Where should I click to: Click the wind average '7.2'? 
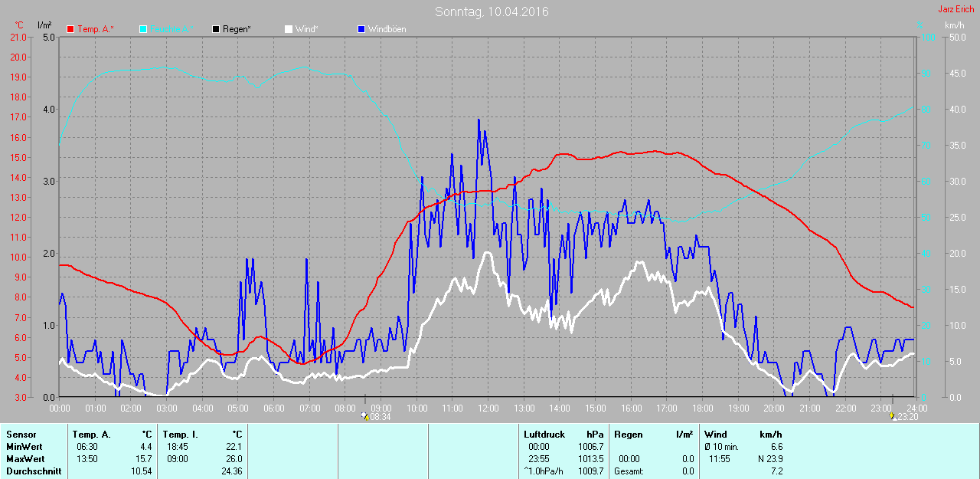[776, 471]
